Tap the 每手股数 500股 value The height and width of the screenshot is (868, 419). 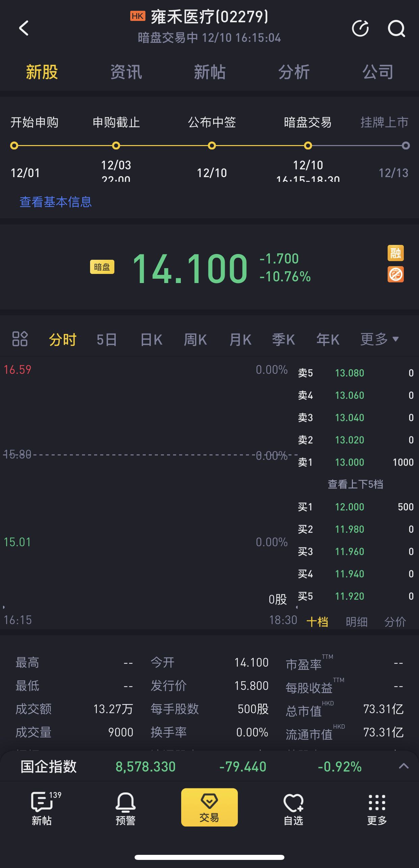tap(253, 709)
